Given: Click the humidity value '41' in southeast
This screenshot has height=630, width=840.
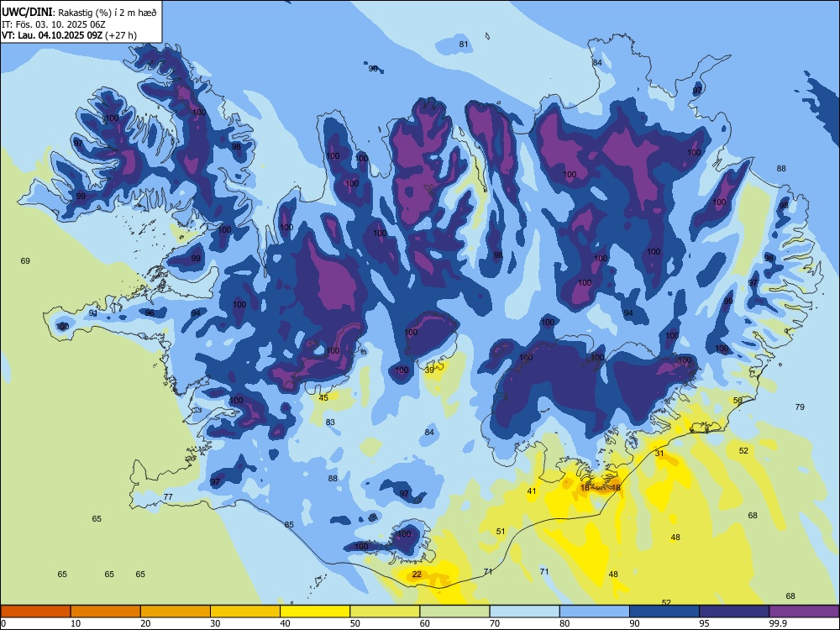Looking at the screenshot, I should click(532, 491).
